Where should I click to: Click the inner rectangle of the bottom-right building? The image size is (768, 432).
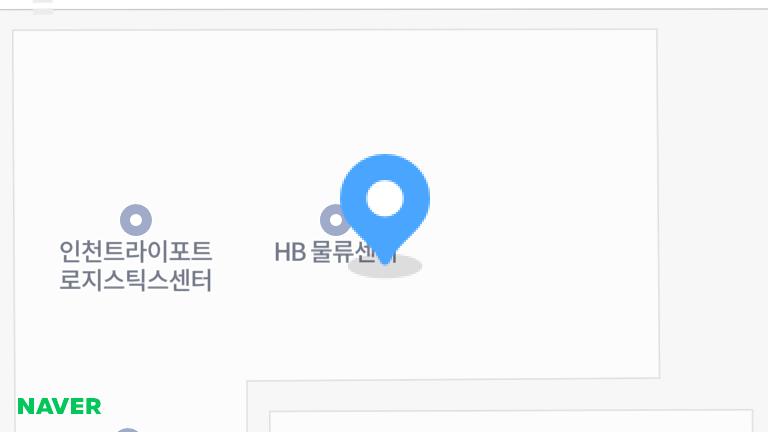point(511,421)
